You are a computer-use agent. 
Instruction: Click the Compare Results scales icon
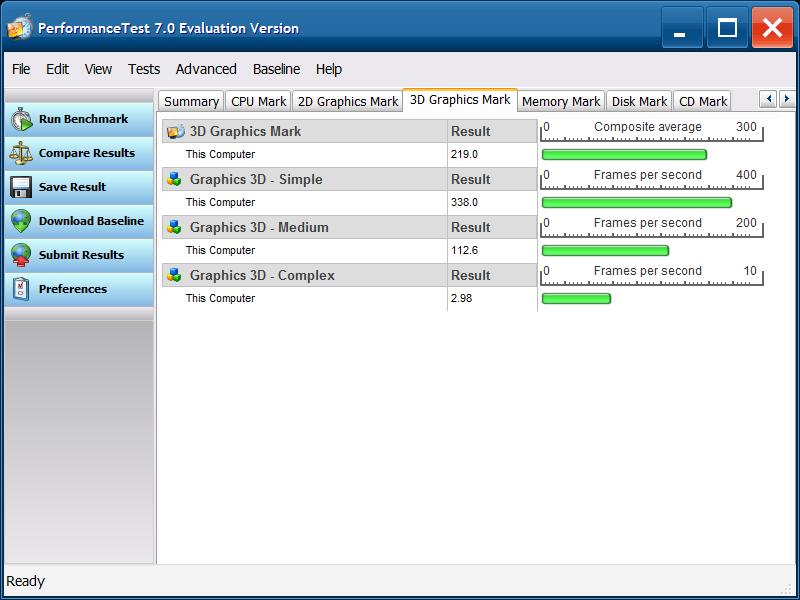tap(21, 153)
